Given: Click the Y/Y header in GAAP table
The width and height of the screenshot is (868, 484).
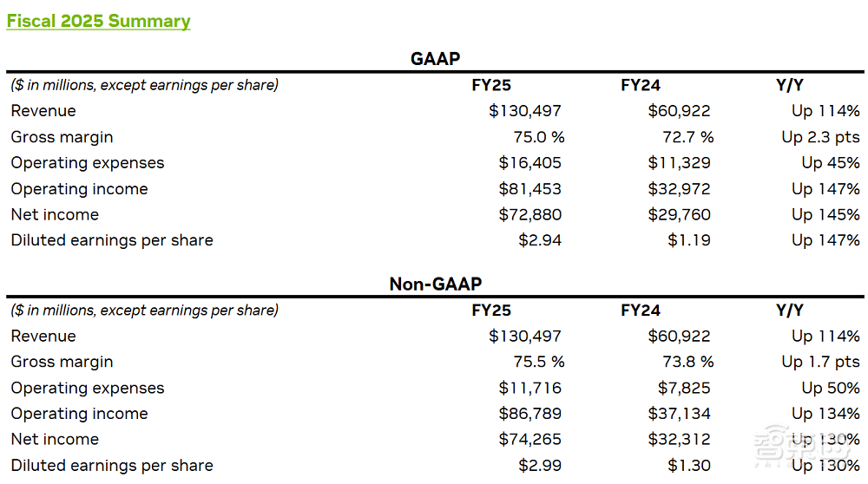Looking at the screenshot, I should [x=790, y=85].
